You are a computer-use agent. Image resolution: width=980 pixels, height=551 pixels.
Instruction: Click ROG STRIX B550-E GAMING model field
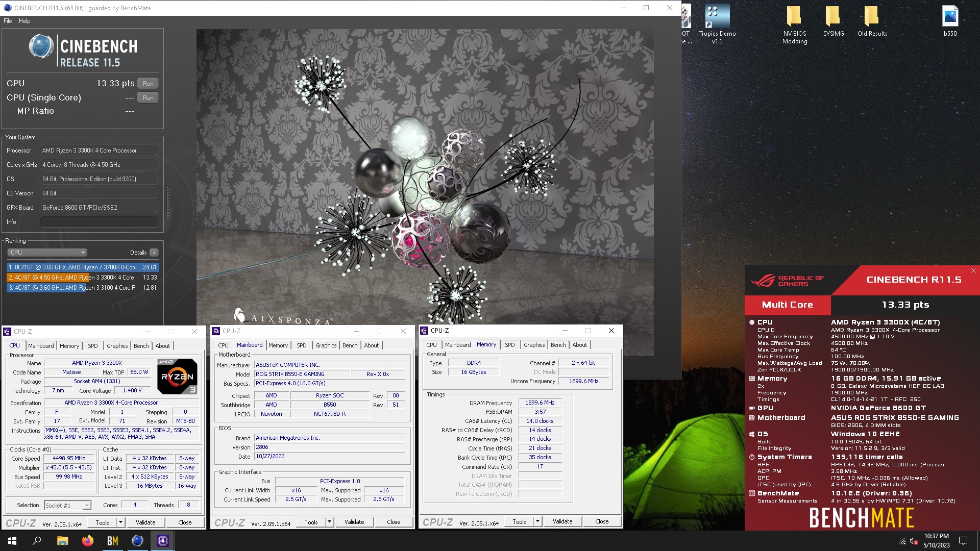[302, 374]
